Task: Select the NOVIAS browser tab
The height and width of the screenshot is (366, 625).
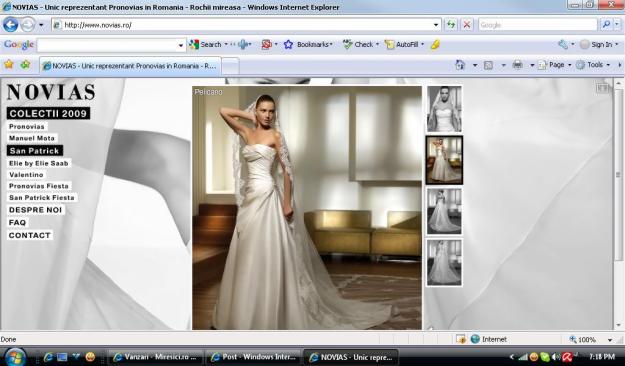Action: click(x=130, y=66)
